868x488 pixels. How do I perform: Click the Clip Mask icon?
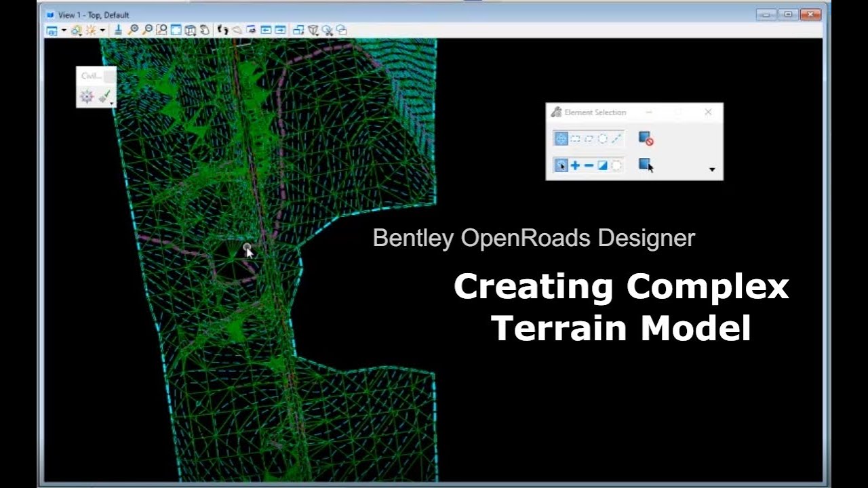pos(328,30)
